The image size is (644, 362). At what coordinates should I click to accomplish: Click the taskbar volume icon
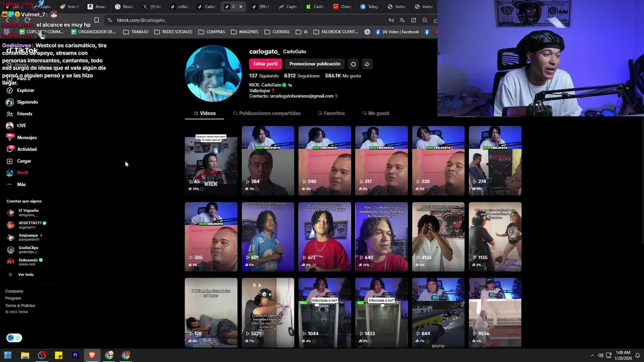[x=600, y=355]
